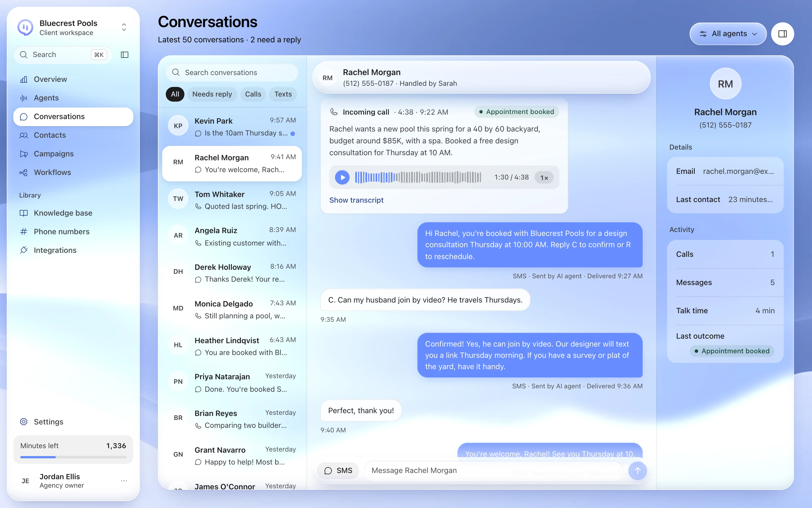Click the KP avatar for Kevin Park
The image size is (812, 508).
178,126
